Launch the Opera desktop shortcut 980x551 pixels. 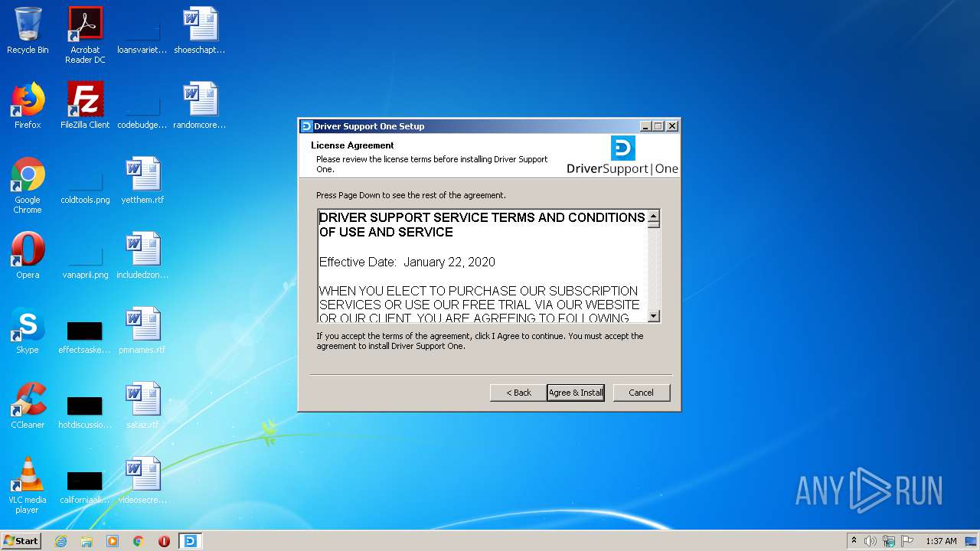coord(28,256)
